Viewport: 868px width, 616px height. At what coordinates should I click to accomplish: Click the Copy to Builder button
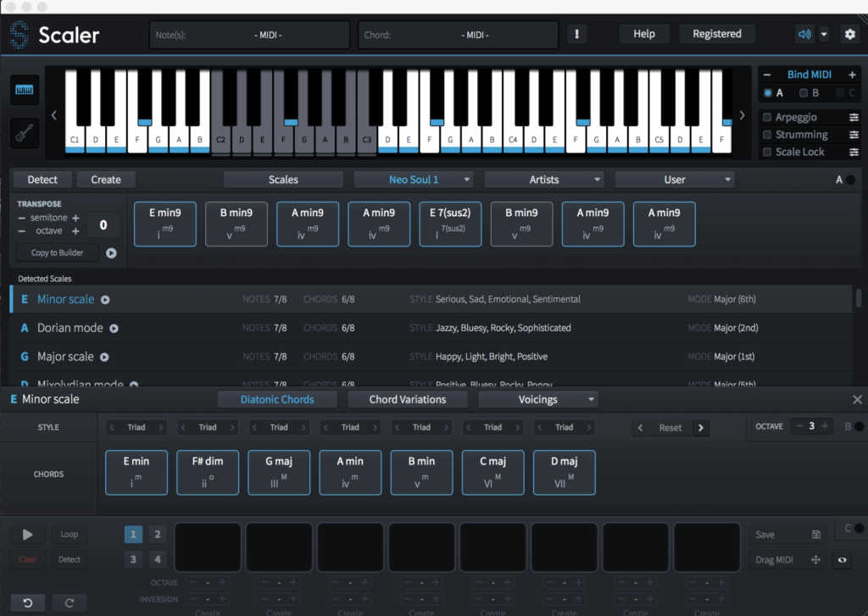[58, 253]
